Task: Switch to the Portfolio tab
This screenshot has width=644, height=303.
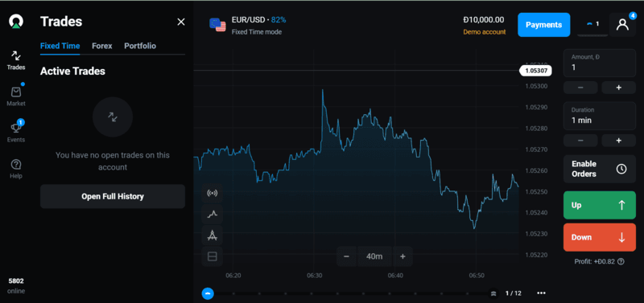Action: pyautogui.click(x=140, y=46)
